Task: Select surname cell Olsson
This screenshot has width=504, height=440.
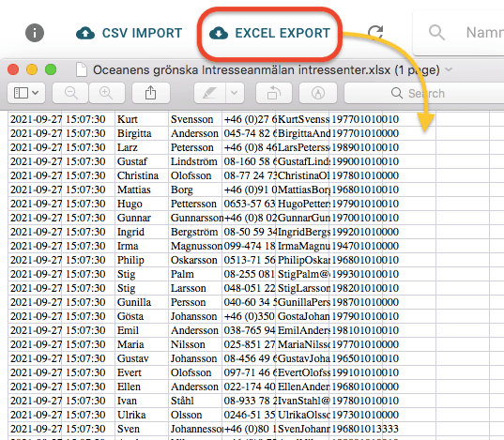Action: click(x=195, y=415)
